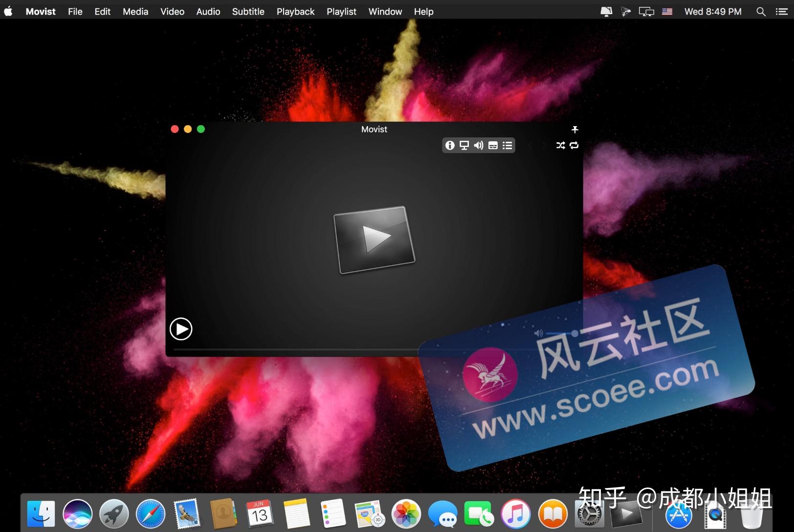Open the Edit menu

click(103, 11)
